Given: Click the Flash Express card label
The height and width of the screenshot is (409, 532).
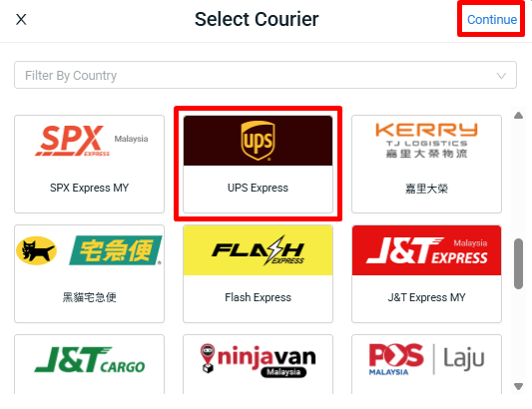Looking at the screenshot, I should point(258,297).
